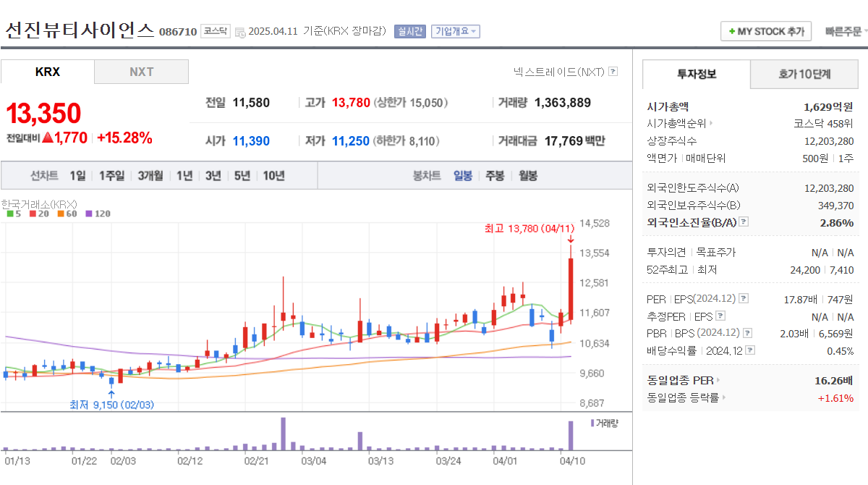Select the 일봉 candlestick chart
Image resolution: width=868 pixels, height=485 pixels.
463,175
